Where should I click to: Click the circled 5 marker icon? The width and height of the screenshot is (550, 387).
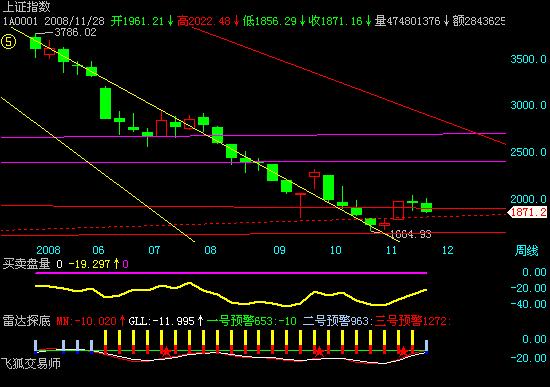click(9, 42)
